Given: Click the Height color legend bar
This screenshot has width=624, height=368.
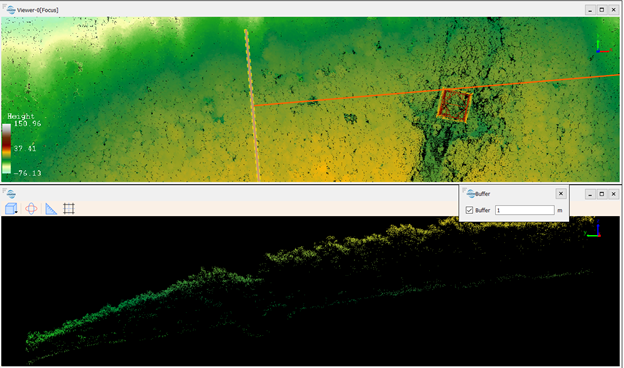Looking at the screenshot, I should pyautogui.click(x=6, y=148).
